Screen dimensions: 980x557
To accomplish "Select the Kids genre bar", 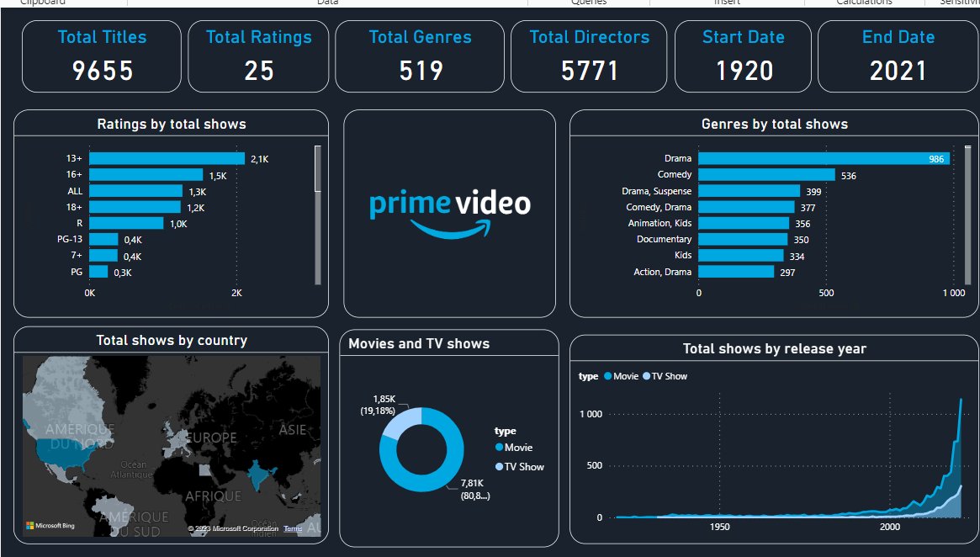I will [740, 256].
